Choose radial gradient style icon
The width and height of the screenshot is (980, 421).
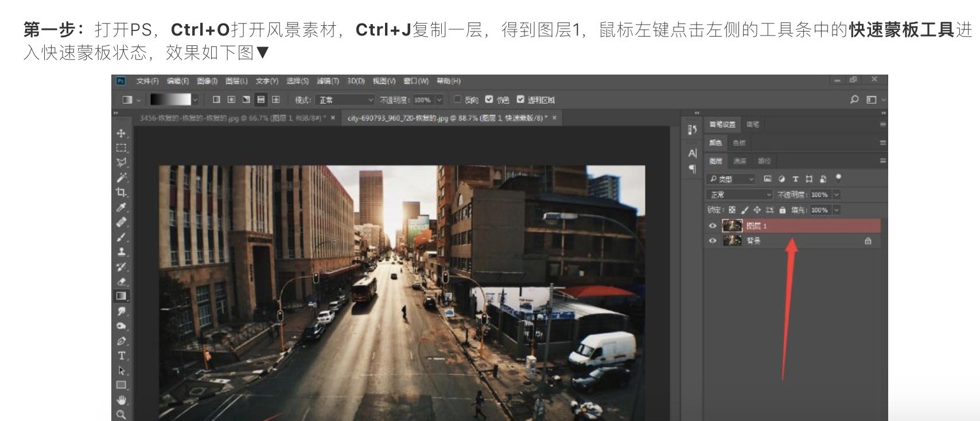(x=231, y=99)
